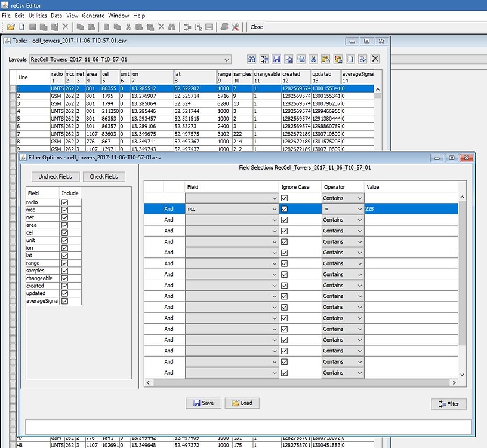Click the filter icon next to the binoculars

coord(264,59)
